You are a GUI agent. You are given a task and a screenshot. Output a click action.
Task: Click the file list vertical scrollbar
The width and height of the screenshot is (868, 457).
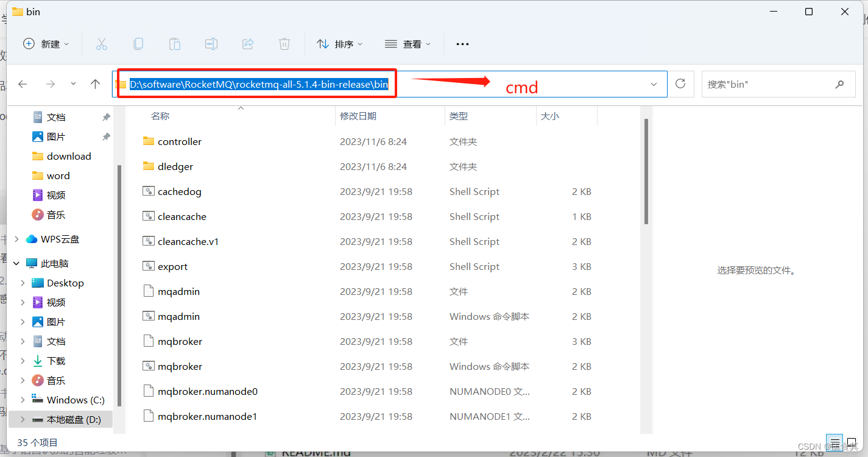coord(646,172)
